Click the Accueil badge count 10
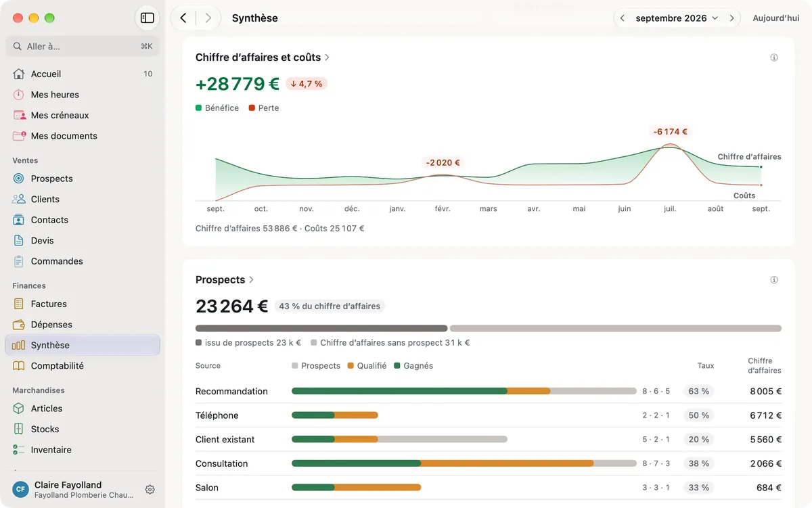The width and height of the screenshot is (812, 508). 148,74
